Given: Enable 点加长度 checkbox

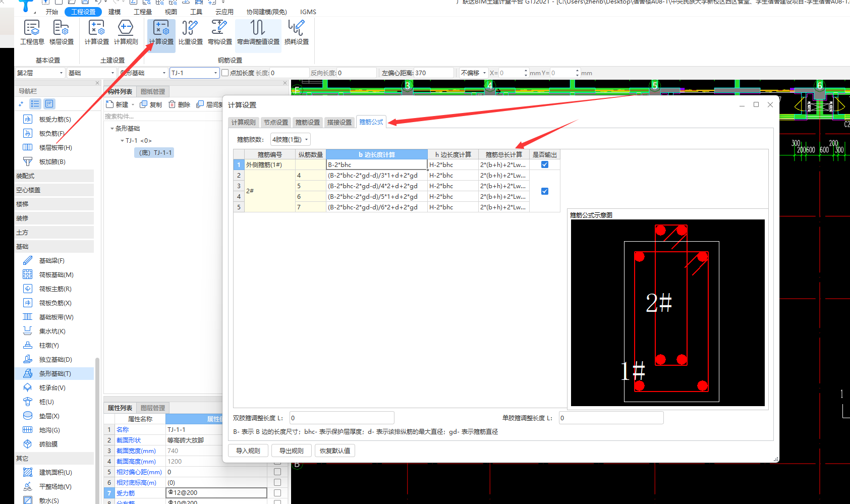Looking at the screenshot, I should (x=225, y=73).
